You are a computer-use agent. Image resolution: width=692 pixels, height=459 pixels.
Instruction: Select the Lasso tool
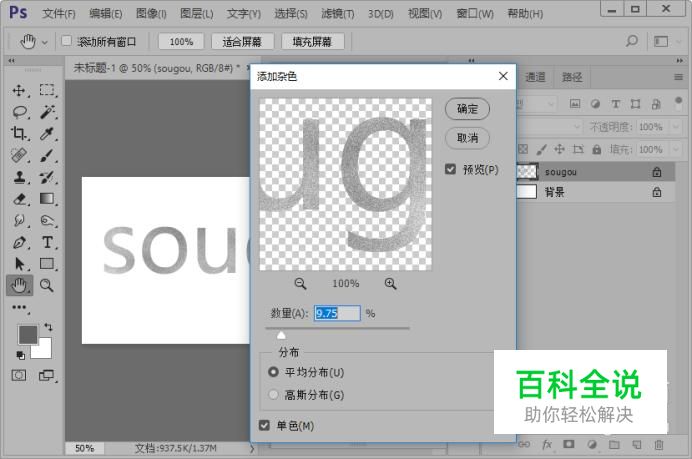[x=19, y=112]
